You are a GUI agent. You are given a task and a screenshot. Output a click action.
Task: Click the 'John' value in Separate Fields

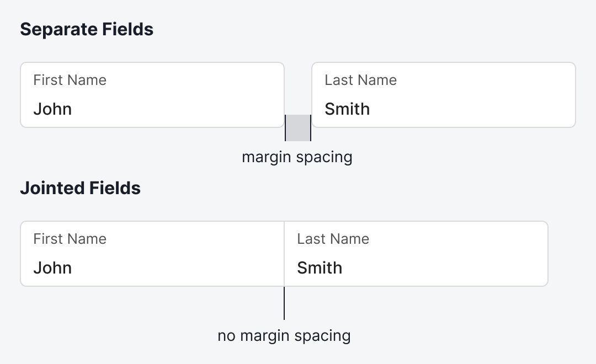coord(52,109)
